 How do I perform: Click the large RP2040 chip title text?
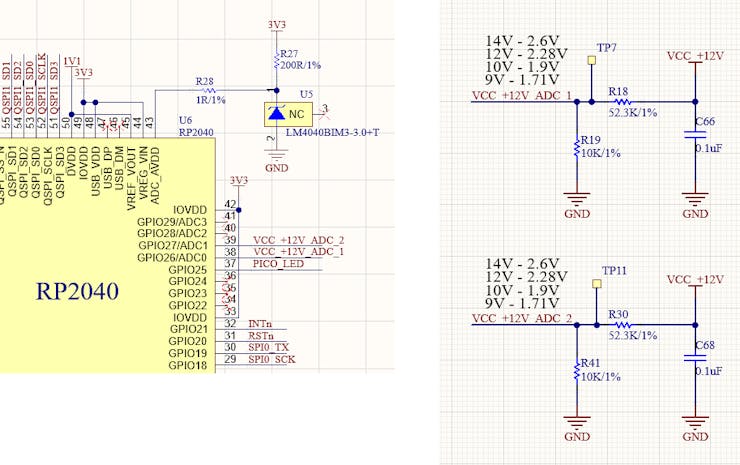77,292
